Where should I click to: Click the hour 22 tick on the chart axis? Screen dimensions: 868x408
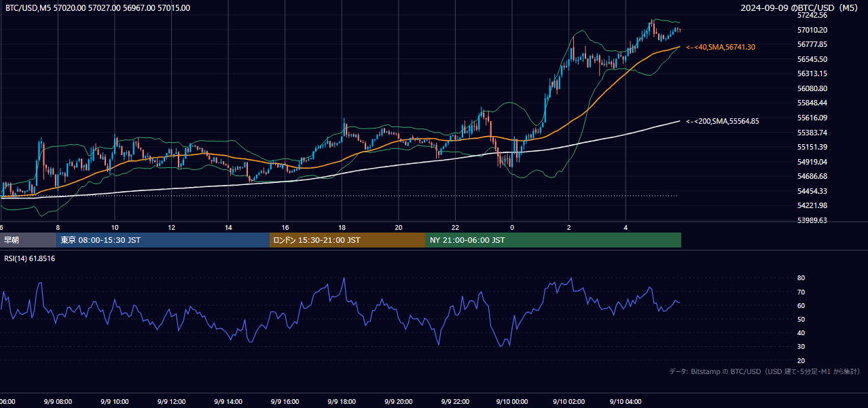[455, 227]
